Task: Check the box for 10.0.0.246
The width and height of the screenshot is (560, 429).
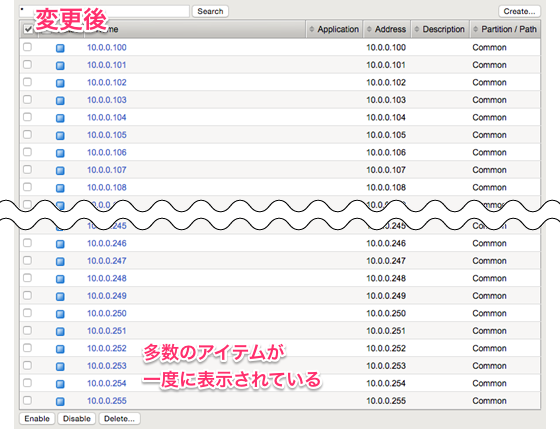Action: (28, 243)
